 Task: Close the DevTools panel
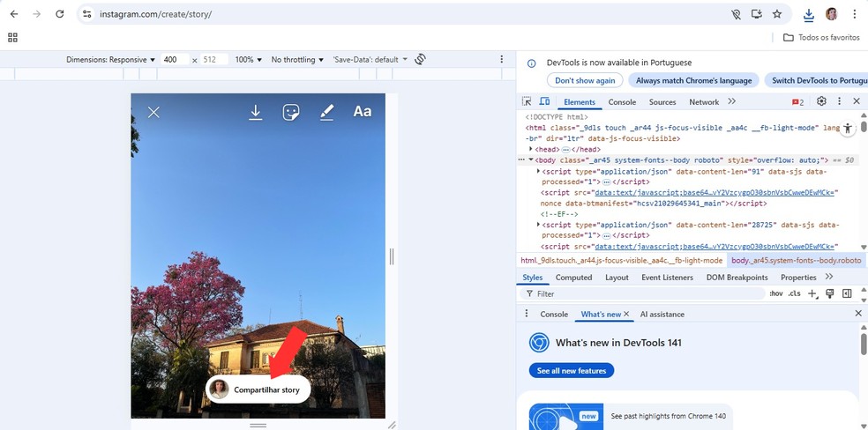pos(857,101)
